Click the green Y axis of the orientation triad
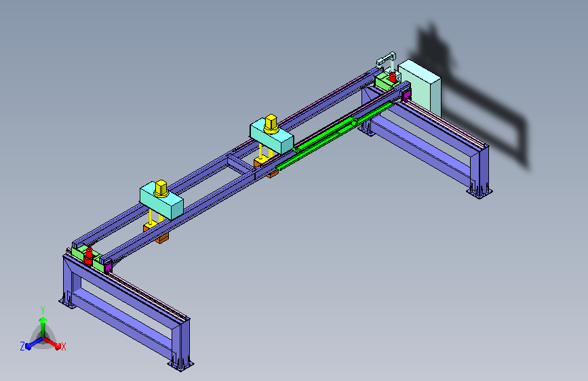The image size is (588, 381). click(x=43, y=327)
